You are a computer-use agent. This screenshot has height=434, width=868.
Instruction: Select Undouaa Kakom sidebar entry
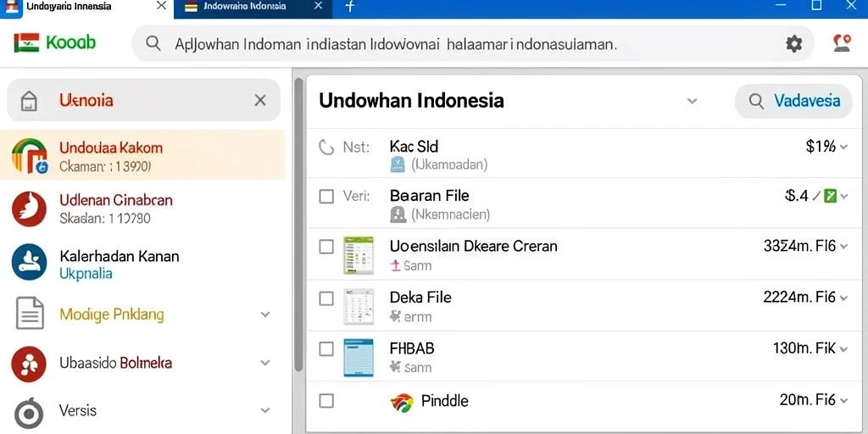click(x=142, y=156)
